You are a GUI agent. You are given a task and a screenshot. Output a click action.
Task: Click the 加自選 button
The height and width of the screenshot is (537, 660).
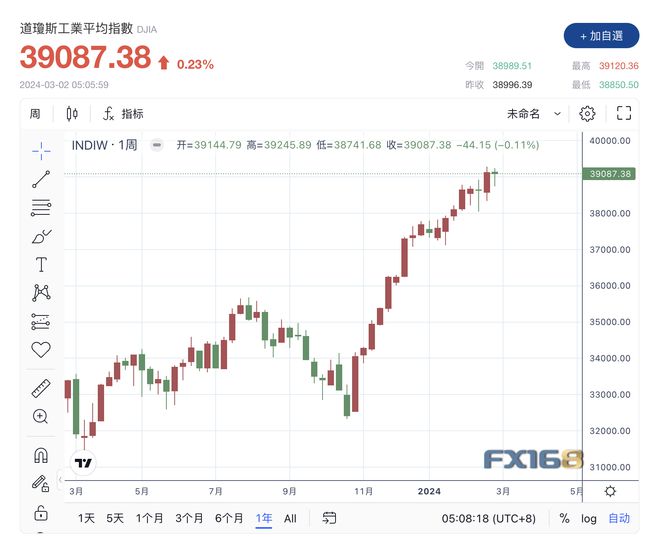tap(601, 36)
